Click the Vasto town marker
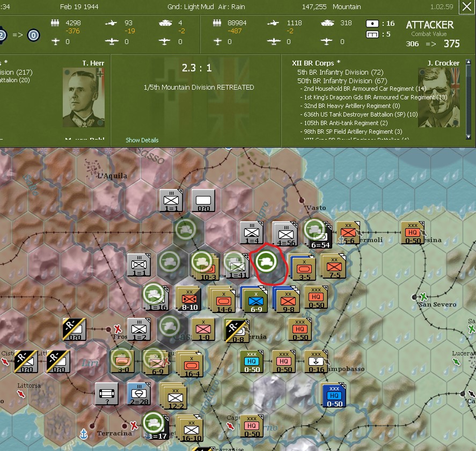The width and height of the screenshot is (476, 451). (302, 200)
